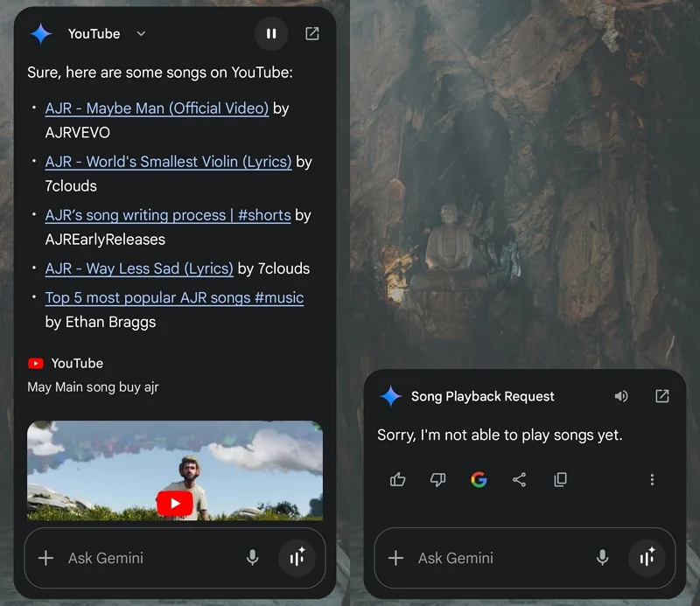Open the three-dot more options menu

(652, 480)
